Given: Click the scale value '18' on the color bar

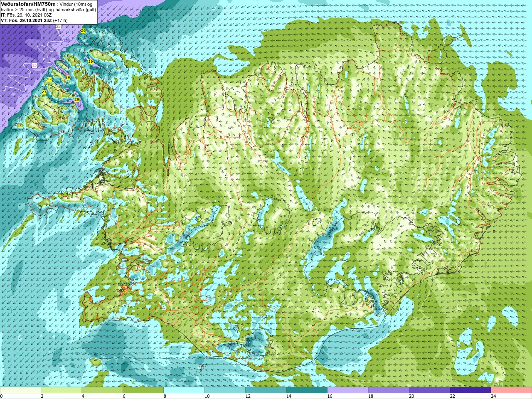Looking at the screenshot, I should coord(371,396).
